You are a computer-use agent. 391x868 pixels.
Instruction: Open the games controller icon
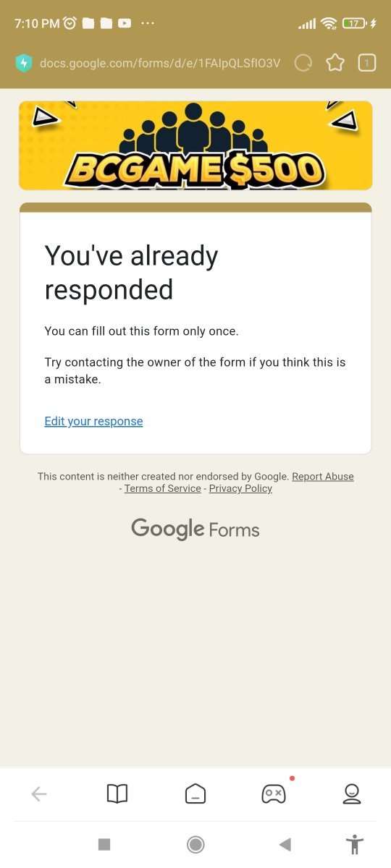274,793
